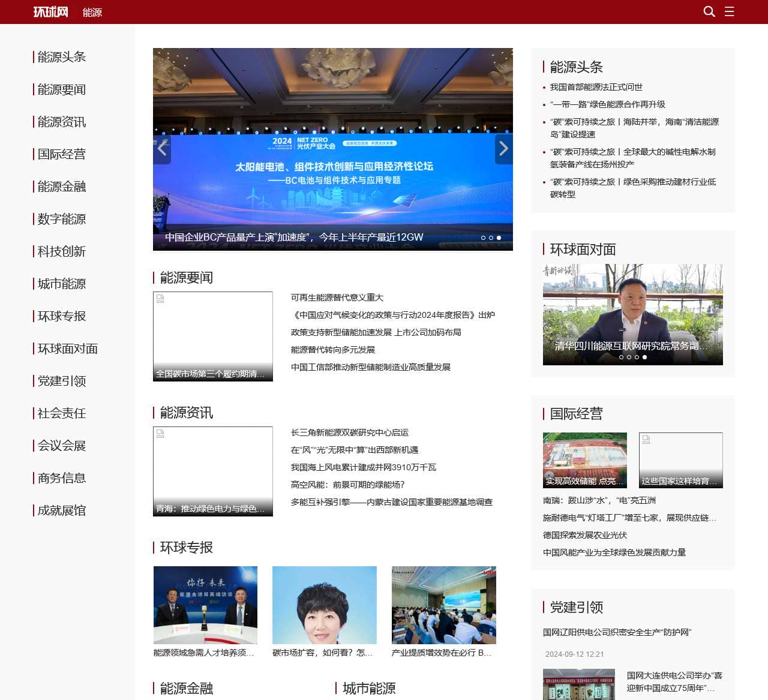Click the woman portrait thumbnail in 环球专报
Screen dimensions: 768x700
pyautogui.click(x=324, y=605)
